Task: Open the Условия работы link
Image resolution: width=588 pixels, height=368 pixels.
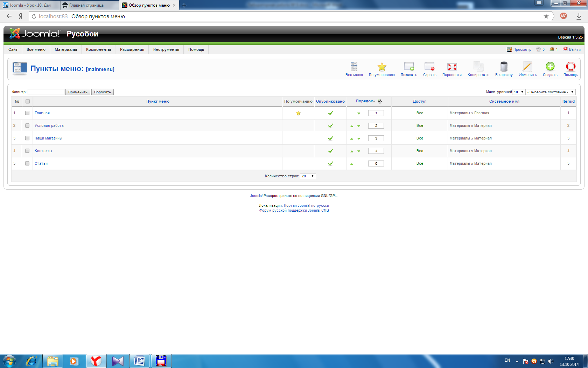Action: tap(49, 125)
